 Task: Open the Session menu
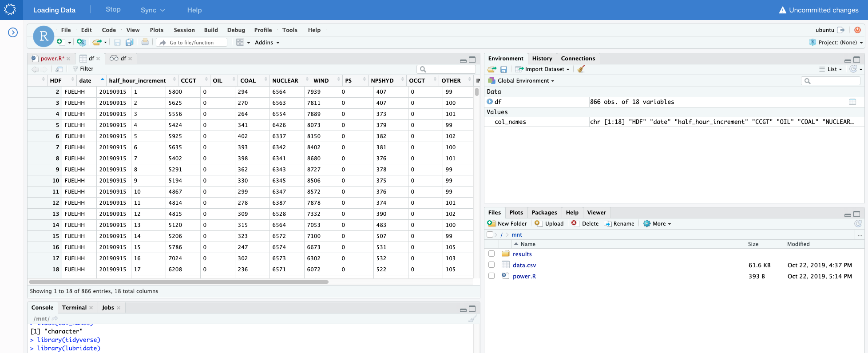point(184,30)
